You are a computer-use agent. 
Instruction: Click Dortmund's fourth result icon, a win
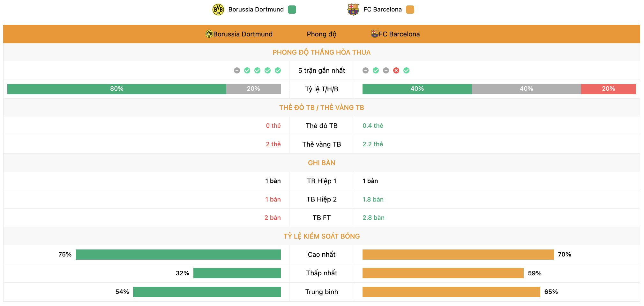pos(267,71)
